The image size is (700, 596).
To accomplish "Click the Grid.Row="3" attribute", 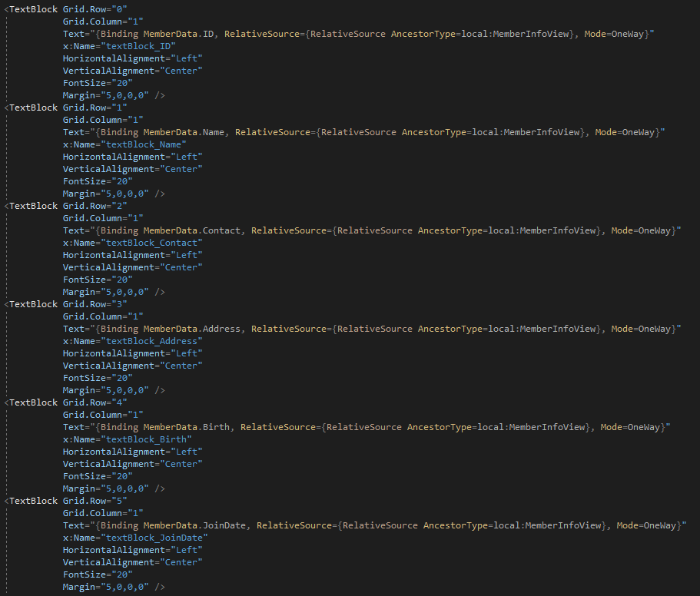I will 95,304.
